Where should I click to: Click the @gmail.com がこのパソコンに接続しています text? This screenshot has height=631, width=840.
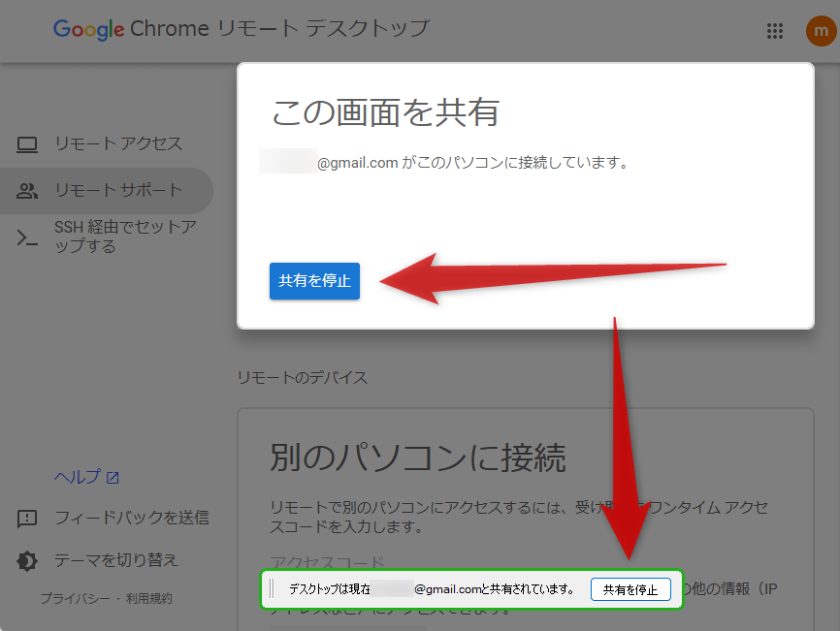click(473, 162)
